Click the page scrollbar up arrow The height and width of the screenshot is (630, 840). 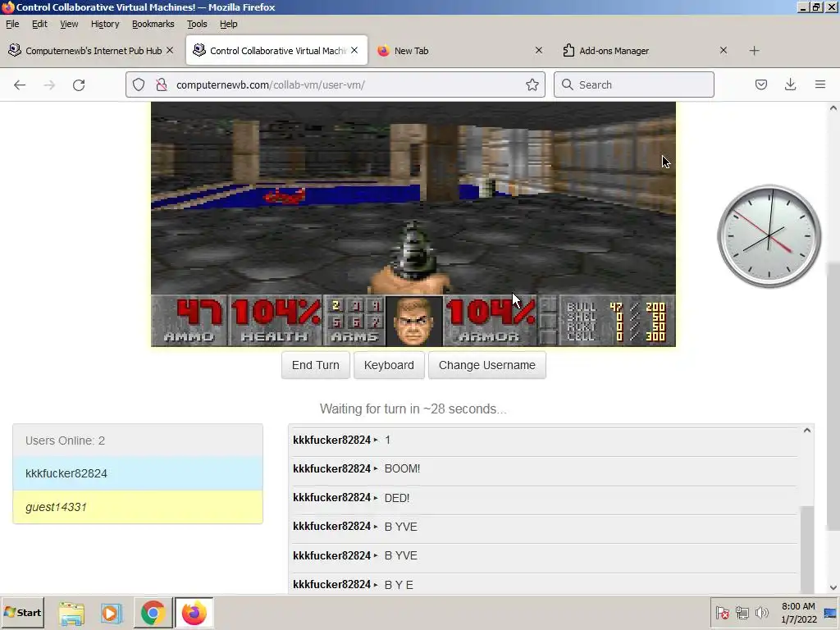pos(833,108)
